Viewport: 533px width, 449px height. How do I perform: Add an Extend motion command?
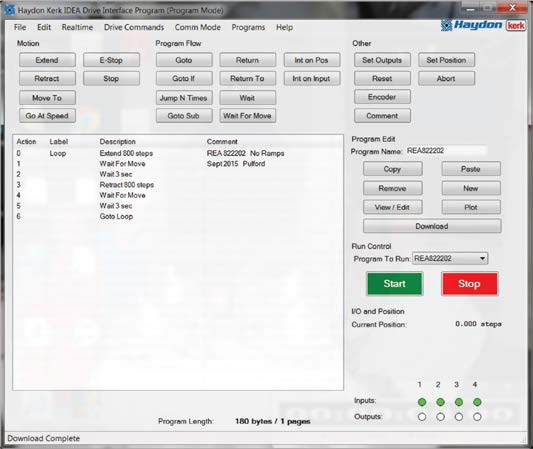pyautogui.click(x=47, y=60)
